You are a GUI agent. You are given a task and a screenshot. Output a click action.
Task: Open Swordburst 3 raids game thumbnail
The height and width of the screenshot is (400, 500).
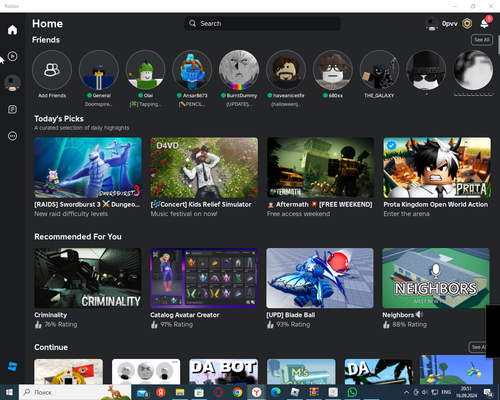88,168
